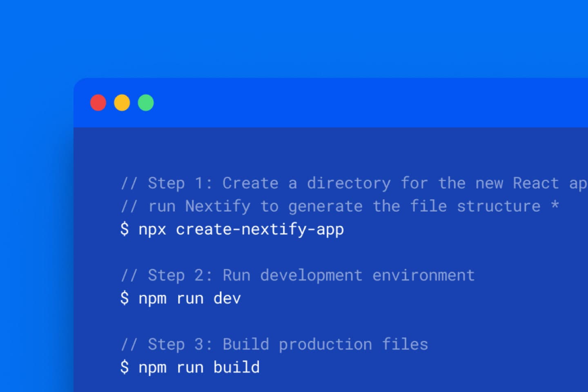Click the red window control dot
This screenshot has height=392, width=588.
(98, 102)
